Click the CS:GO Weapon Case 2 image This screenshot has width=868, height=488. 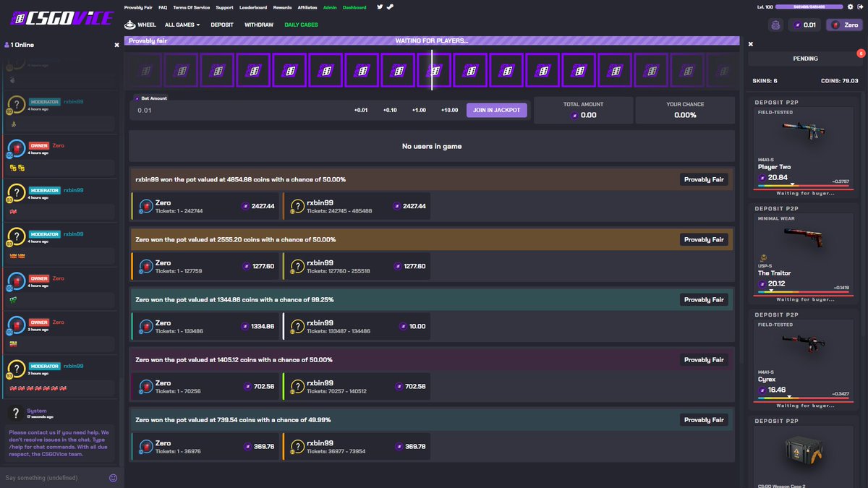804,452
